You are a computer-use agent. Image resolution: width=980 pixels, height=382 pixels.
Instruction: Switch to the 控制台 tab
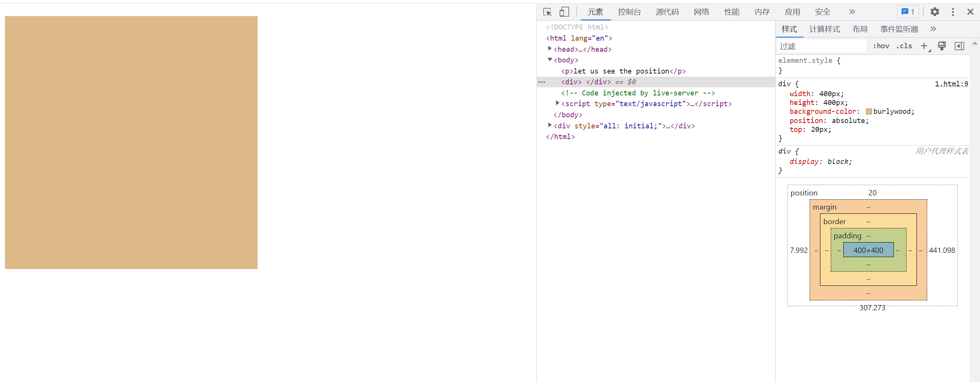pyautogui.click(x=629, y=12)
